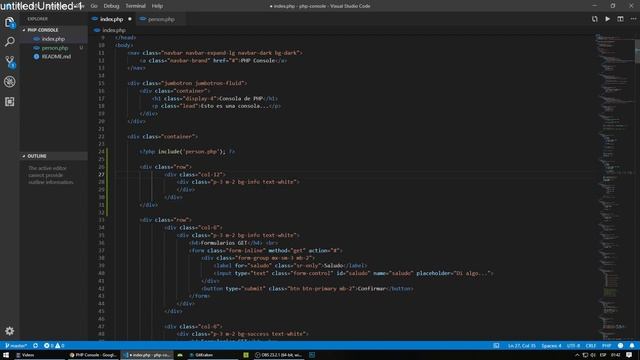Change the UTF-8 file encoding
The image size is (640, 360).
pos(573,346)
